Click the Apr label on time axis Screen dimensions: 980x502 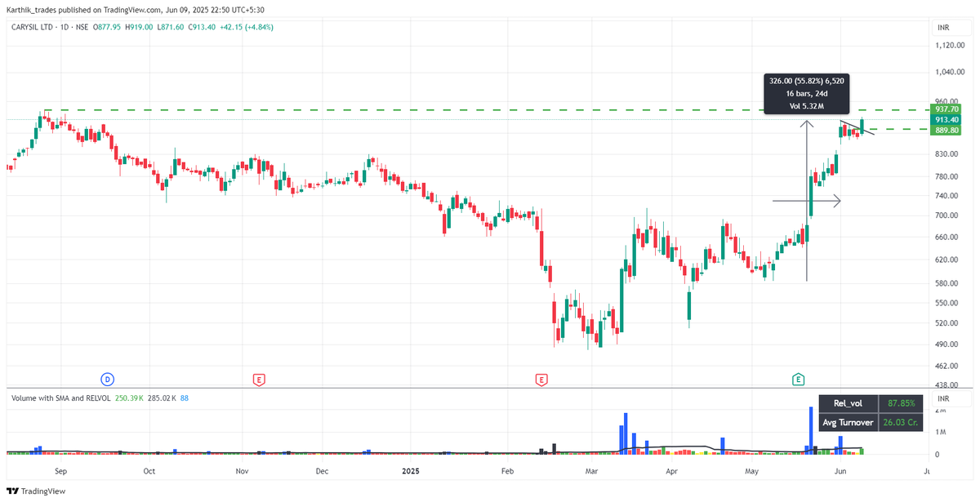[672, 471]
